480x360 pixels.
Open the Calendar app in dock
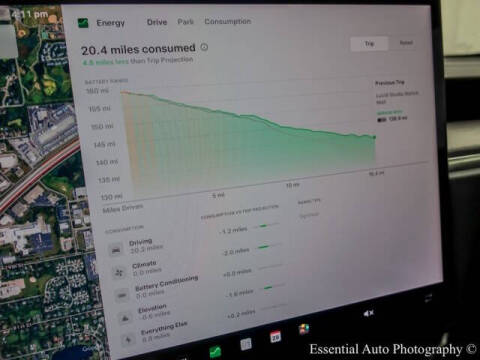click(x=275, y=337)
